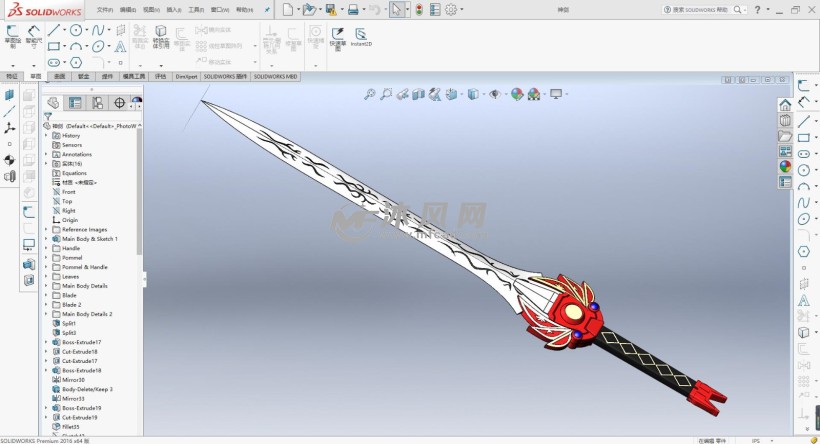The width and height of the screenshot is (820, 444).
Task: Open the 文件 (File) menu
Action: [105, 10]
